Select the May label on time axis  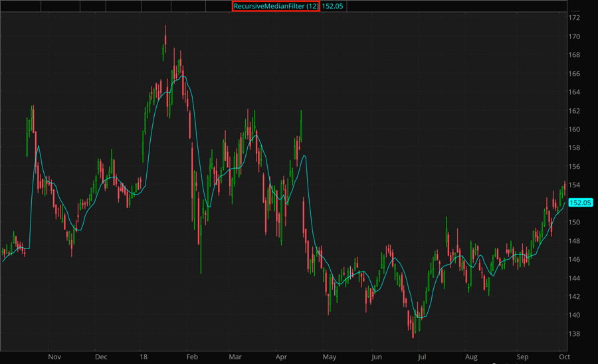tap(329, 357)
